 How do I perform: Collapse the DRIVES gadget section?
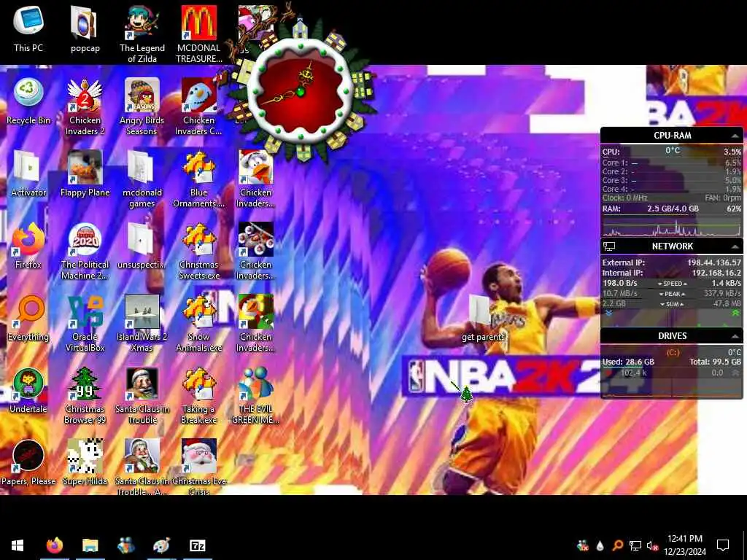tap(735, 336)
